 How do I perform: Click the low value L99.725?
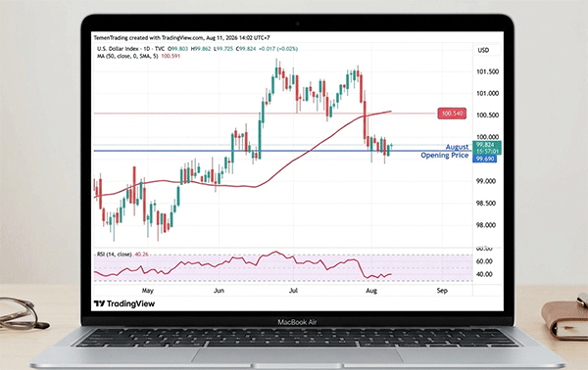tap(223, 49)
